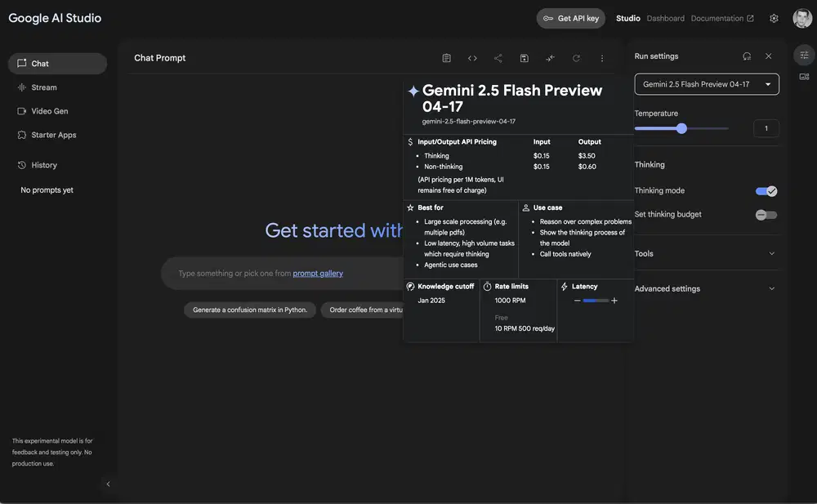
Task: Click the gemini-2.5-flash-preview-04-17 model ID text
Action: (x=468, y=122)
